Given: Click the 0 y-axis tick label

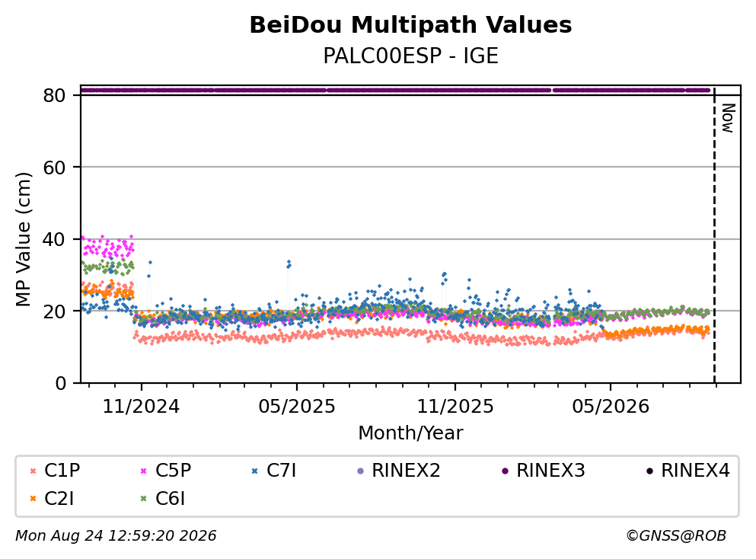Looking at the screenshot, I should 60,383.
